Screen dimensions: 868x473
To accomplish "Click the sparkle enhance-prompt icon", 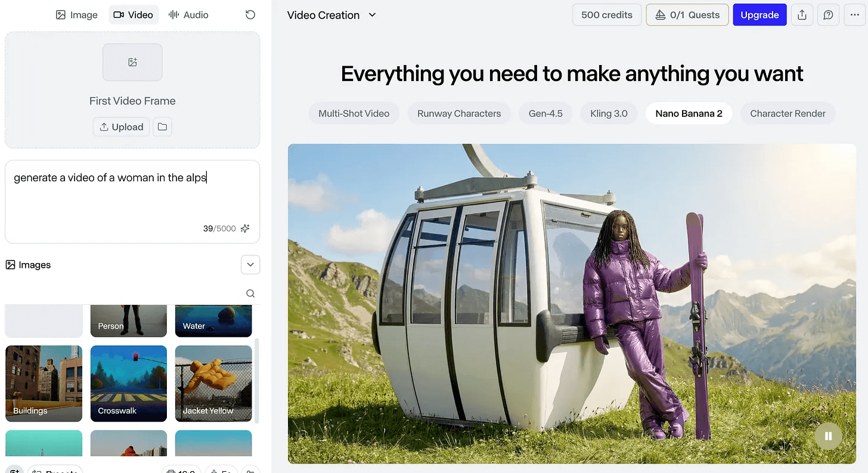I will click(245, 228).
